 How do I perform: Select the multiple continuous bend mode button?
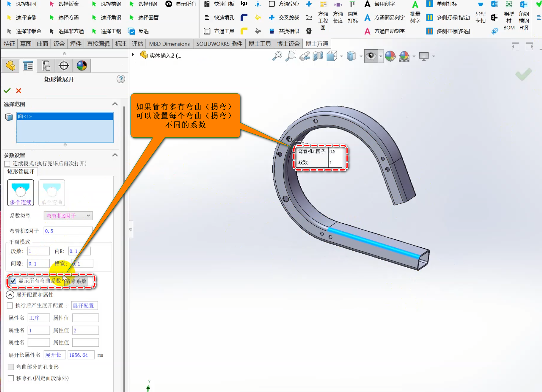pos(21,193)
